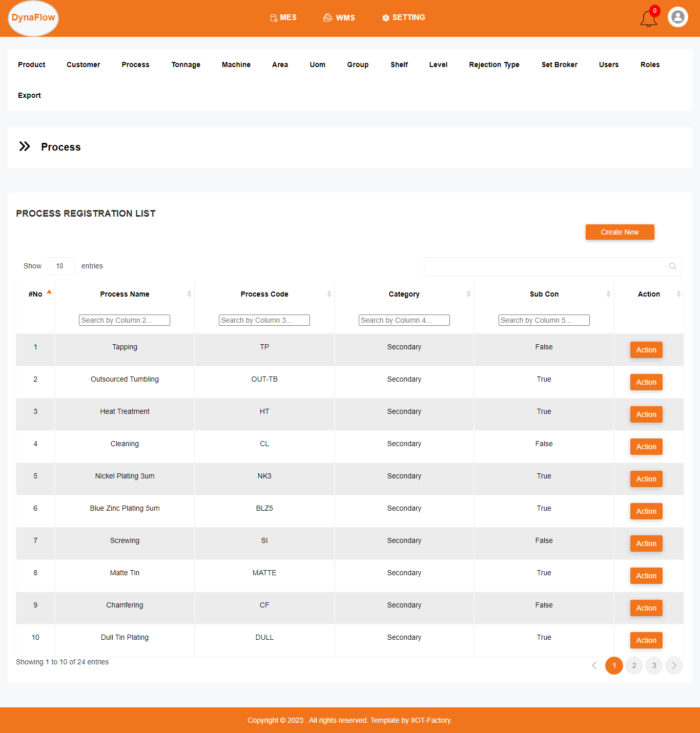
Task: Open the WMS menu
Action: [339, 17]
